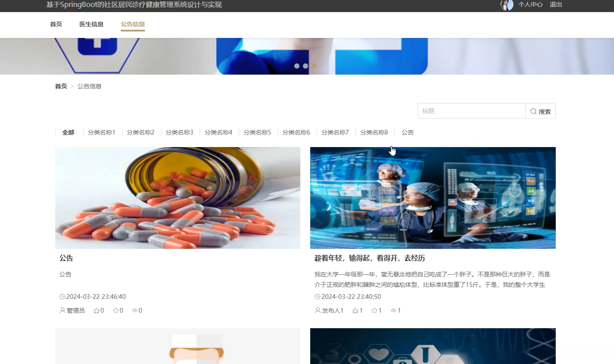Click the 首页 breadcrumb link
Viewport: 614px width, 364px height.
tap(61, 86)
